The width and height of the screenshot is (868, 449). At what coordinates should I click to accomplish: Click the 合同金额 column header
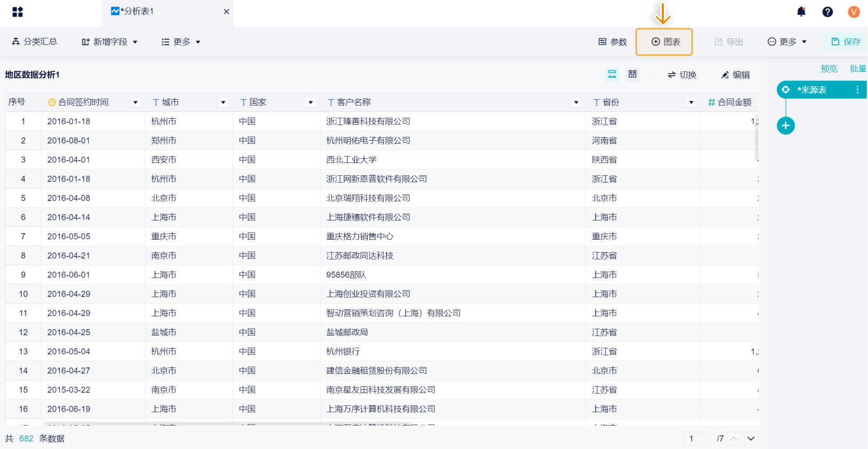tap(729, 102)
